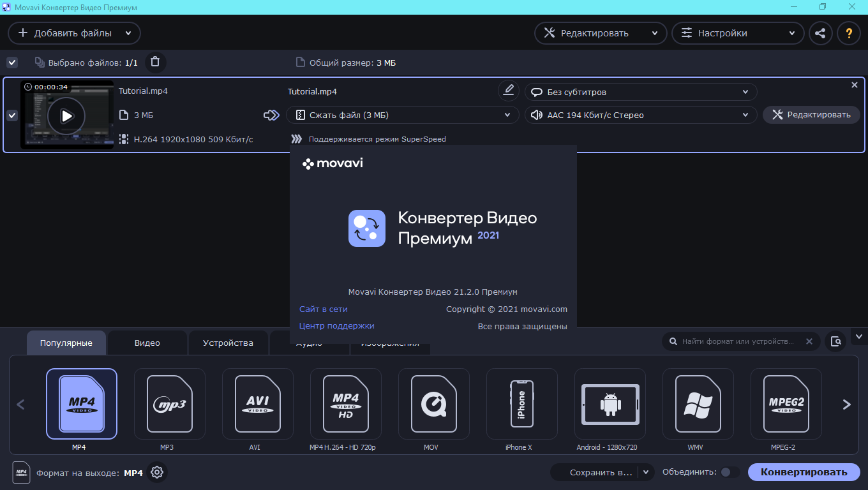This screenshot has width=868, height=490.
Task: Play the Tutorial.mp4 preview
Action: 67,115
